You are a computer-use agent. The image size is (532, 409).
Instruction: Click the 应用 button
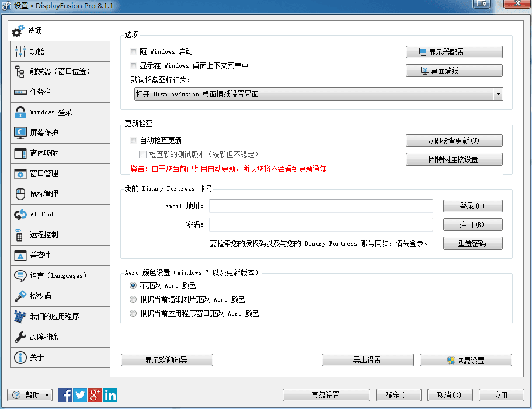tap(501, 395)
